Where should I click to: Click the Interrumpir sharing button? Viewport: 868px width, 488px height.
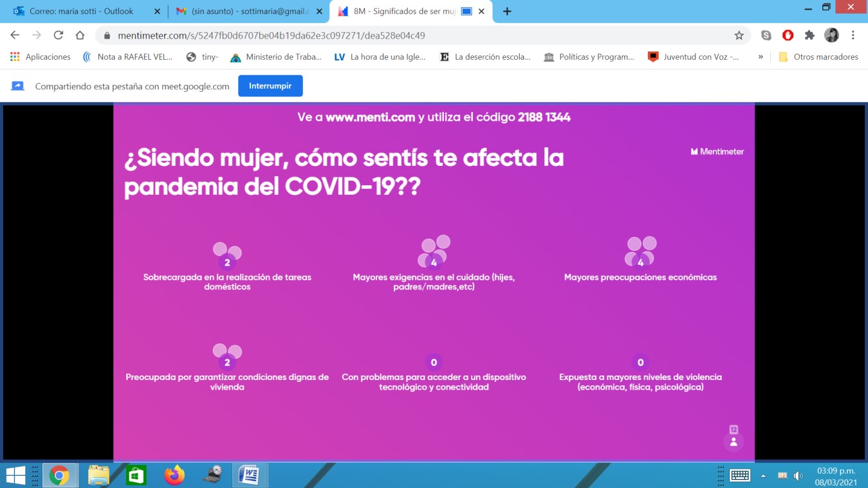tap(270, 86)
